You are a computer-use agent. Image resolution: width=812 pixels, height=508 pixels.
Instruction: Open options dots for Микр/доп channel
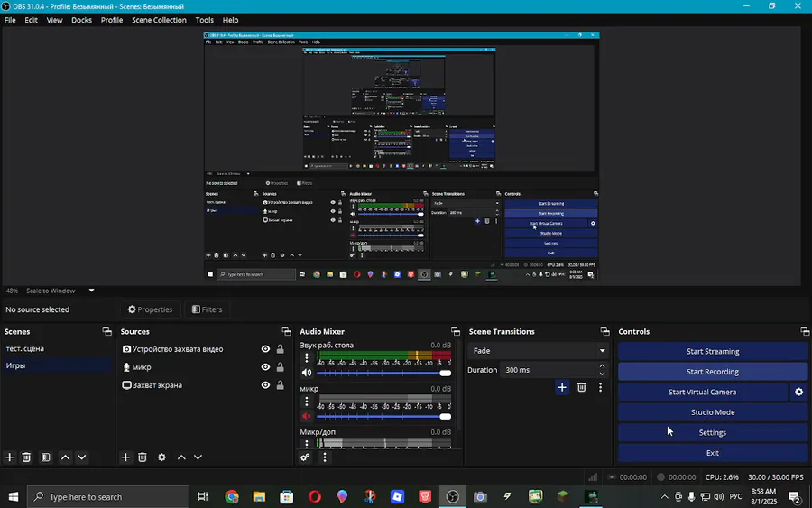pos(307,444)
